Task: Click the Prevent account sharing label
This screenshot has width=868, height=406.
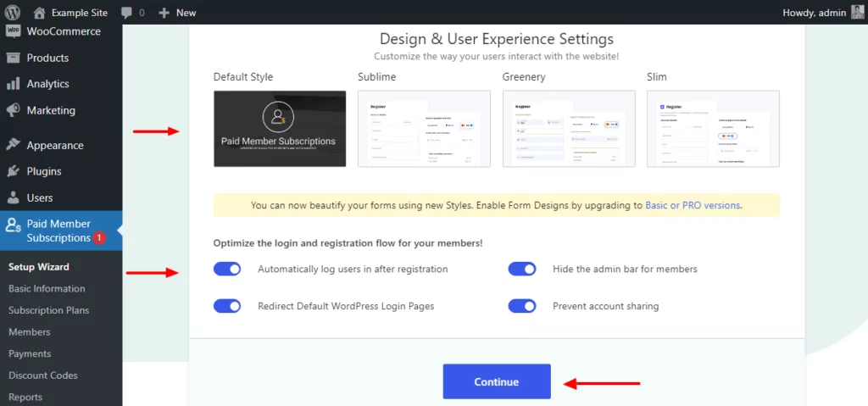Action: 605,306
